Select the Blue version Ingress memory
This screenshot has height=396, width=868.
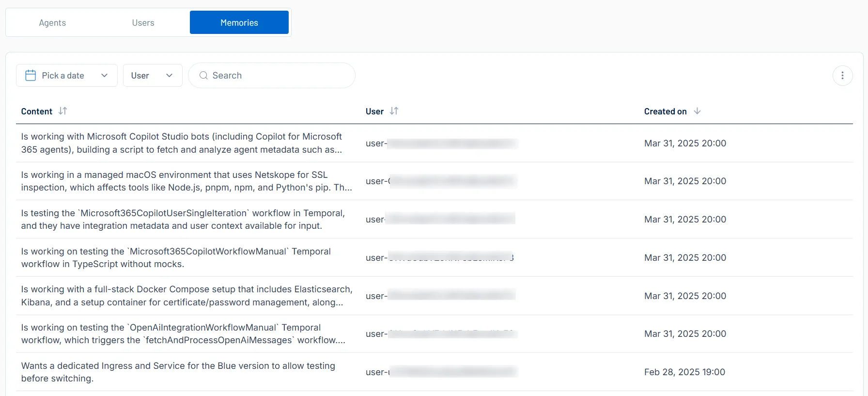[x=434, y=372]
